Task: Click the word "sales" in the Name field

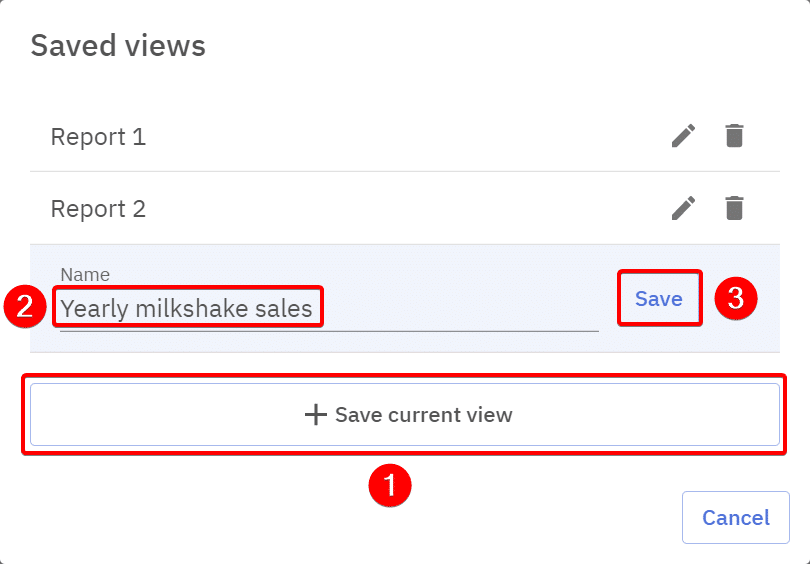Action: 284,308
